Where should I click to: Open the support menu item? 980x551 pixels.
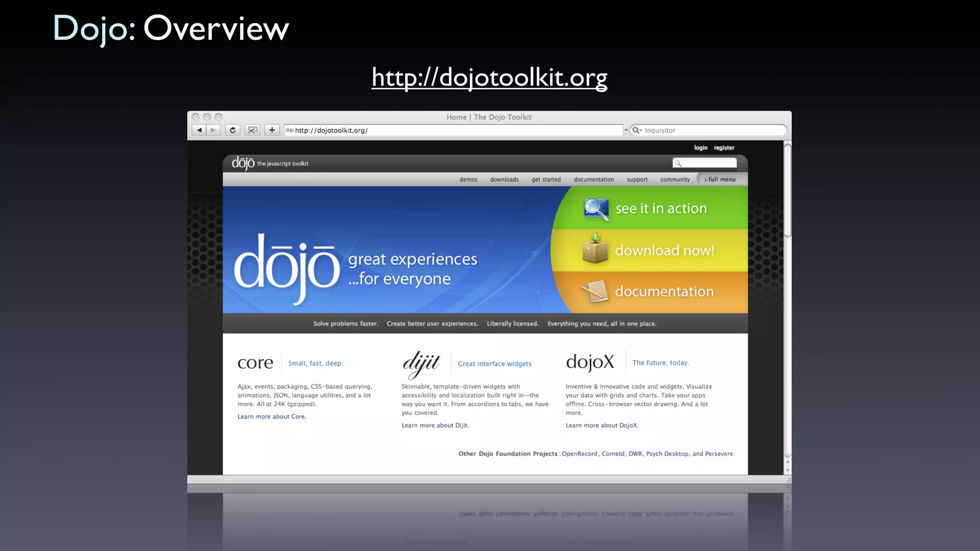(x=637, y=179)
